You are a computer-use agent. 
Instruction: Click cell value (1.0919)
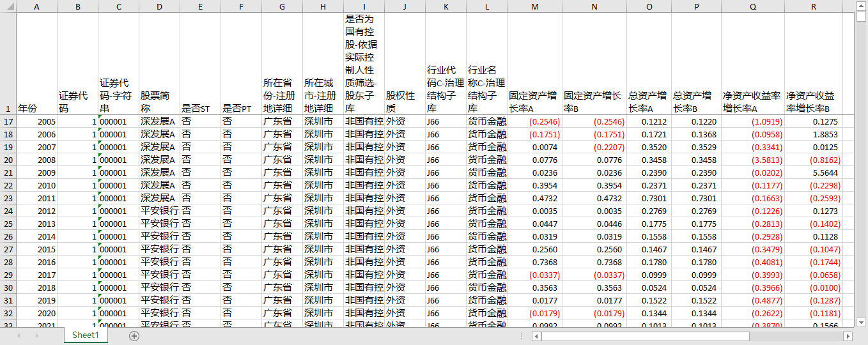pos(753,121)
